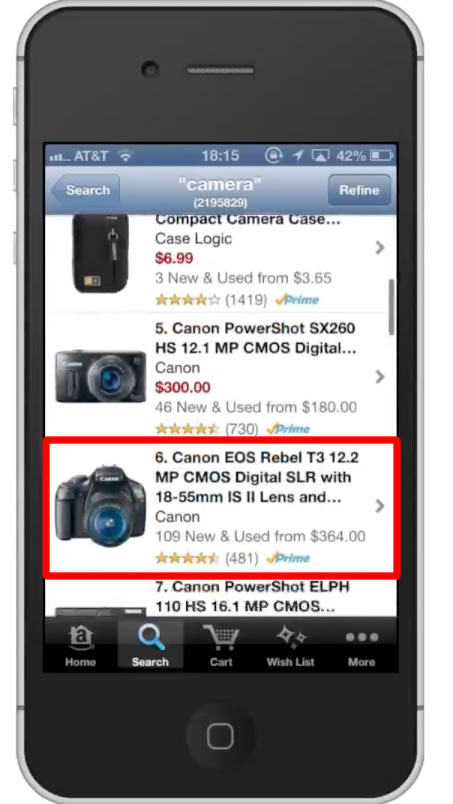Image resolution: width=453 pixels, height=804 pixels.
Task: Open the Home tab icon
Action: click(x=80, y=637)
